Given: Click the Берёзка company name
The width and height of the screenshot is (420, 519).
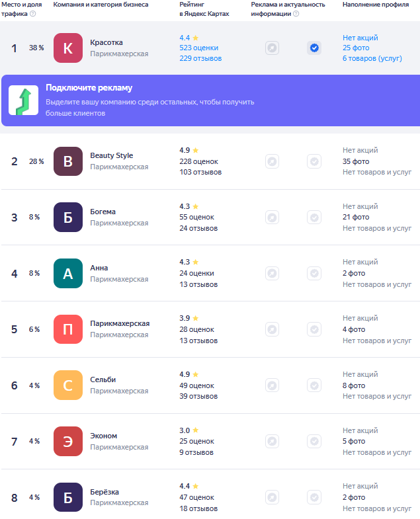Looking at the screenshot, I should click(105, 492).
